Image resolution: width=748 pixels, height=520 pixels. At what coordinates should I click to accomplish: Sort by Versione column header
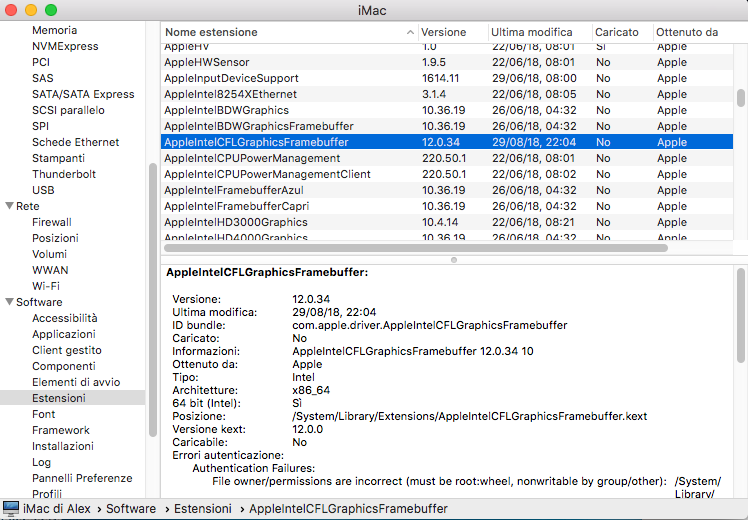[453, 32]
